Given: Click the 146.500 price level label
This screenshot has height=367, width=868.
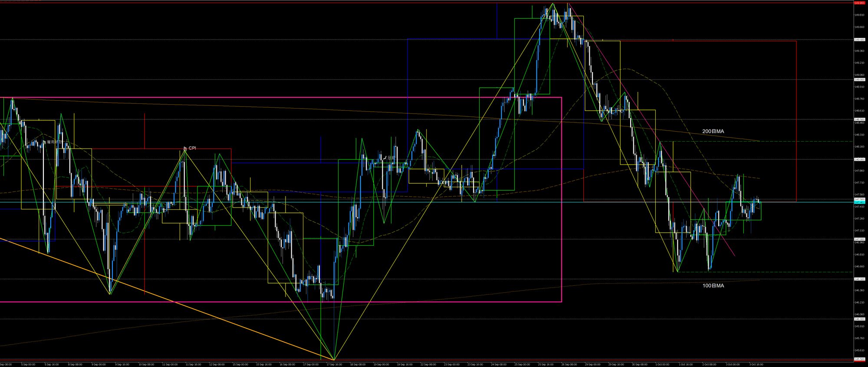Looking at the screenshot, I should pyautogui.click(x=859, y=279).
